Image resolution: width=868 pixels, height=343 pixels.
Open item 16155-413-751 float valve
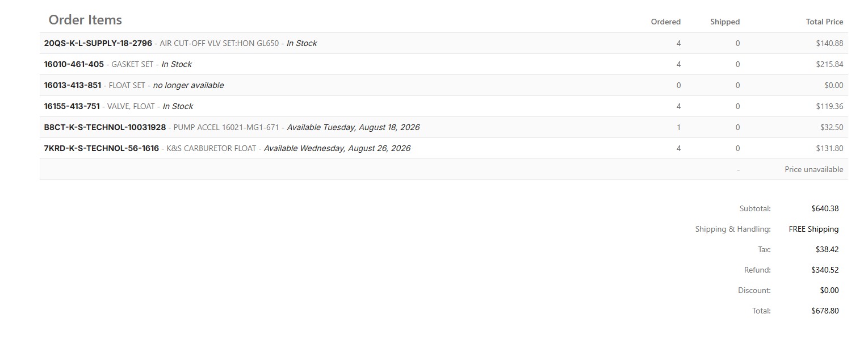click(72, 106)
